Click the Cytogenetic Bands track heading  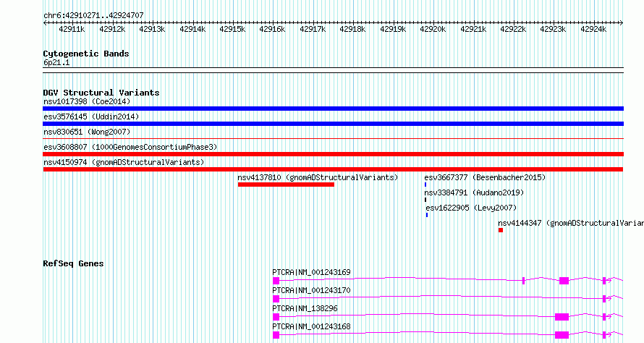(86, 54)
